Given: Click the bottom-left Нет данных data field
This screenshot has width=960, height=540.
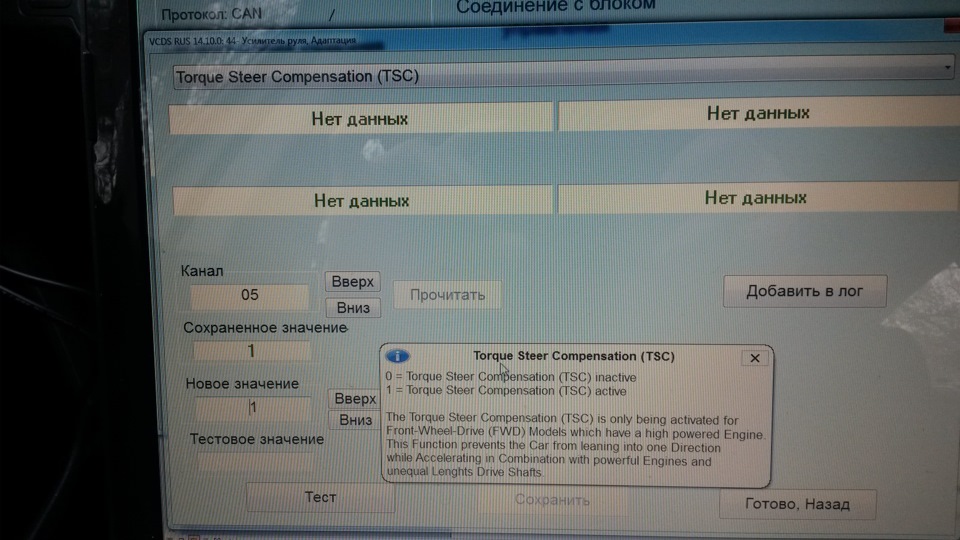Looking at the screenshot, I should [x=362, y=201].
